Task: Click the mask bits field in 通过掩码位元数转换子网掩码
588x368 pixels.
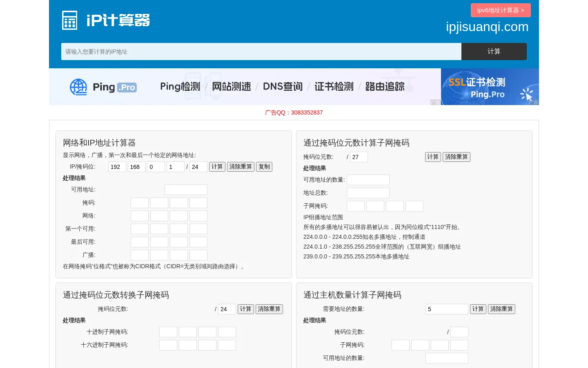Action: click(x=227, y=309)
